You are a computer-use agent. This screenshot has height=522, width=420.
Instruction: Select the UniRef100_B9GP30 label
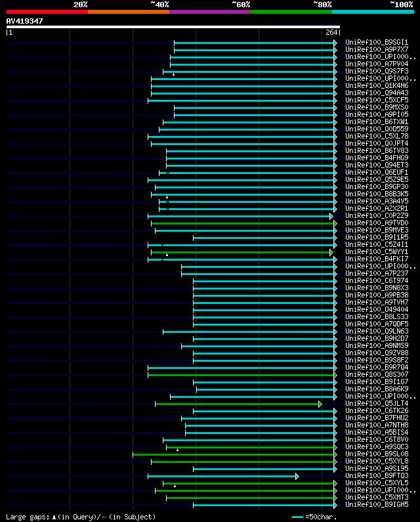coord(377,186)
